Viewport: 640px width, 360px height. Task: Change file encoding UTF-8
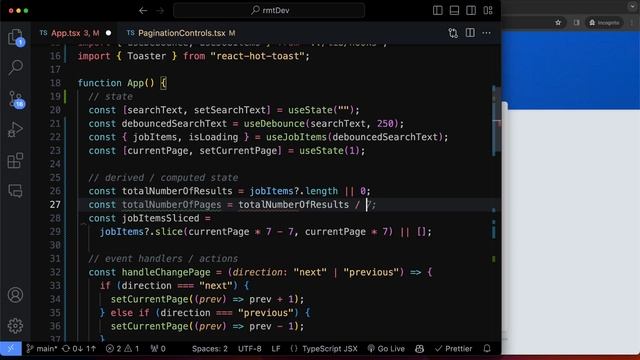pyautogui.click(x=249, y=349)
